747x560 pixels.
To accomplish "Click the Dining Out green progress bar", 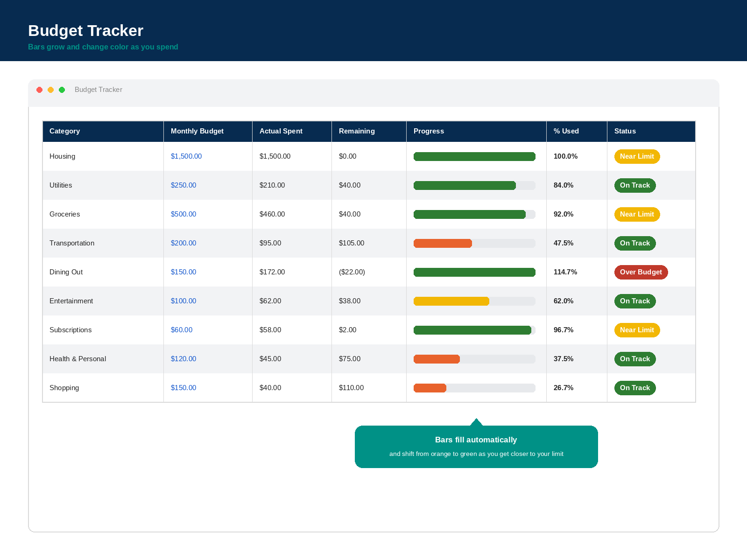I will click(x=474, y=272).
